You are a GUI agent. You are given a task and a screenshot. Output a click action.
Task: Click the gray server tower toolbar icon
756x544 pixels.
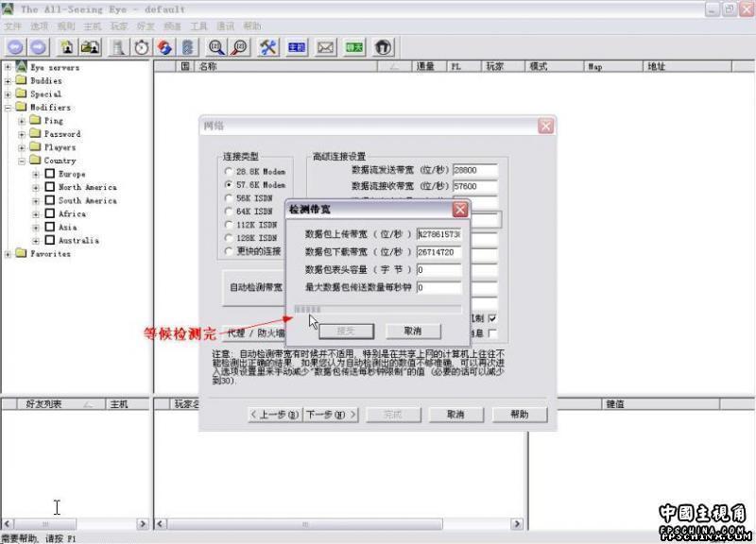[119, 47]
